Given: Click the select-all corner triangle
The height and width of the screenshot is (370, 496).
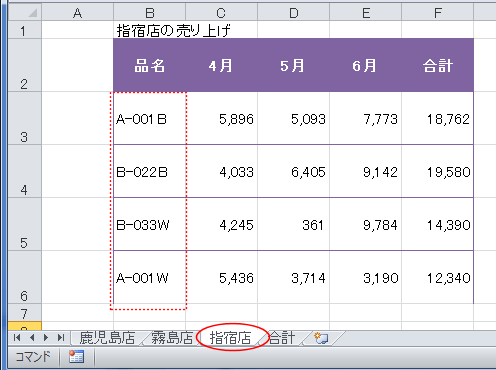Looking at the screenshot, I should tap(32, 13).
